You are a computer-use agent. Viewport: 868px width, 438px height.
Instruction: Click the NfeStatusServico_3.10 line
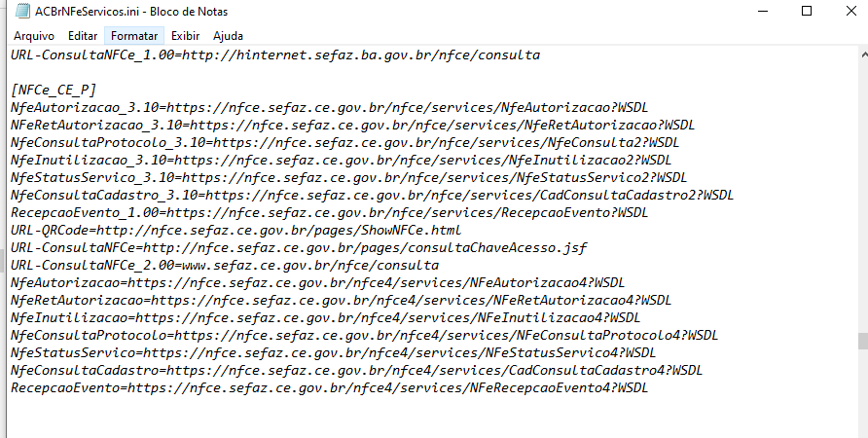click(x=348, y=178)
